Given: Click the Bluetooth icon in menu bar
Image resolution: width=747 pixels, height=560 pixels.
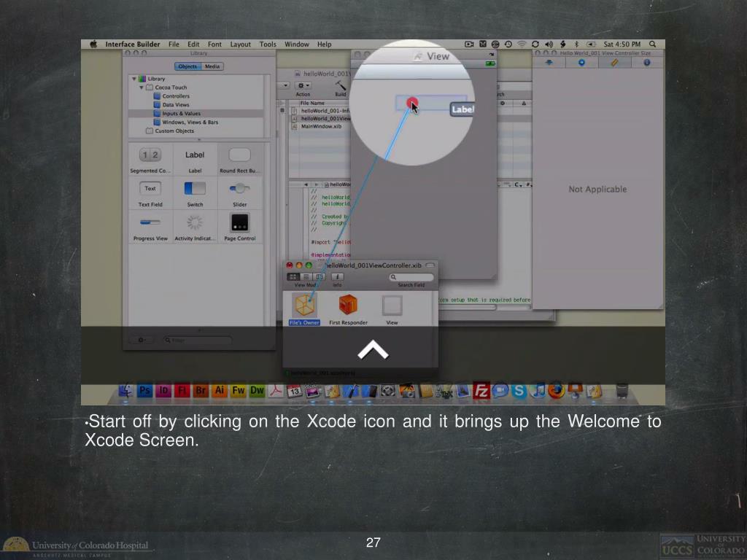Looking at the screenshot, I should click(576, 44).
